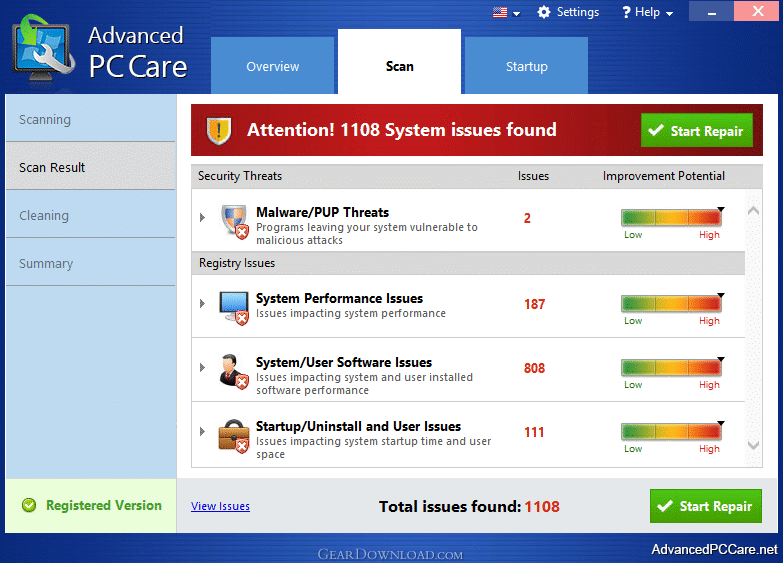
Task: Click Malware/PUP Threats improvement potential meter
Action: click(672, 217)
